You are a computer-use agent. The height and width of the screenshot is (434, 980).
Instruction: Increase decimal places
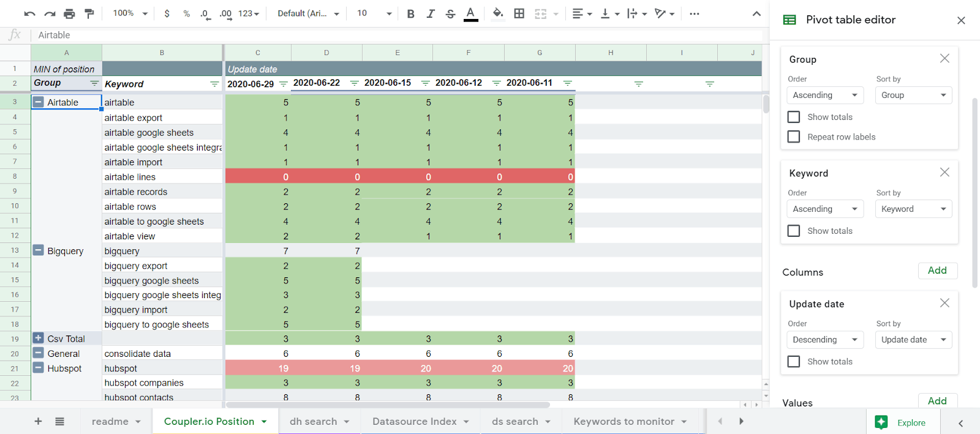click(x=225, y=13)
